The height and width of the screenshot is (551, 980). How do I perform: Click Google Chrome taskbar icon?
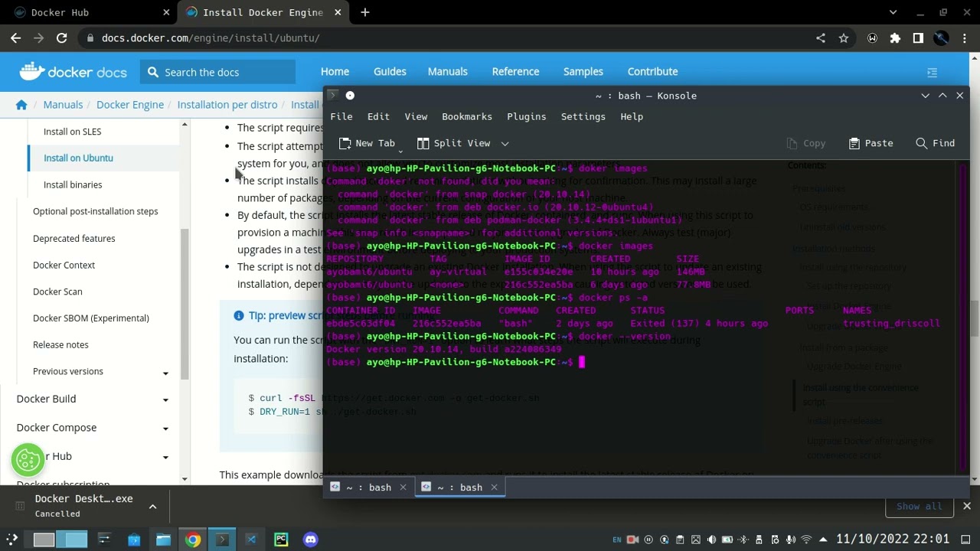pyautogui.click(x=192, y=540)
